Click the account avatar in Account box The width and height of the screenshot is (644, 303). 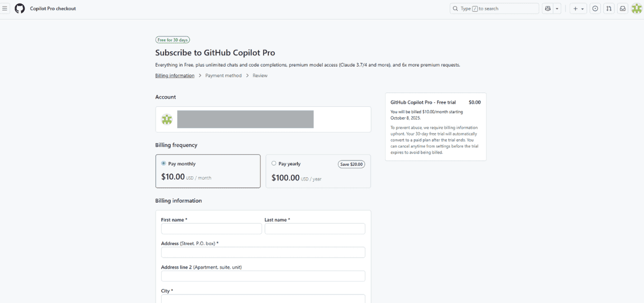point(167,119)
